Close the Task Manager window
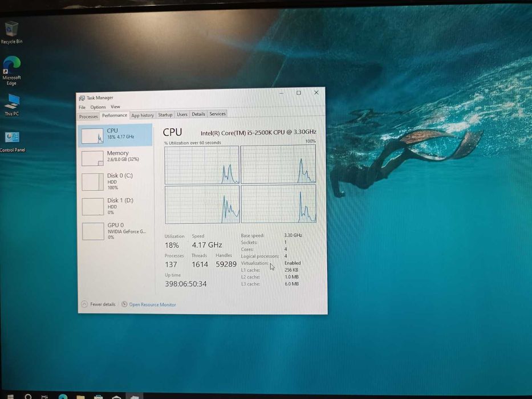The width and height of the screenshot is (532, 399). [316, 92]
